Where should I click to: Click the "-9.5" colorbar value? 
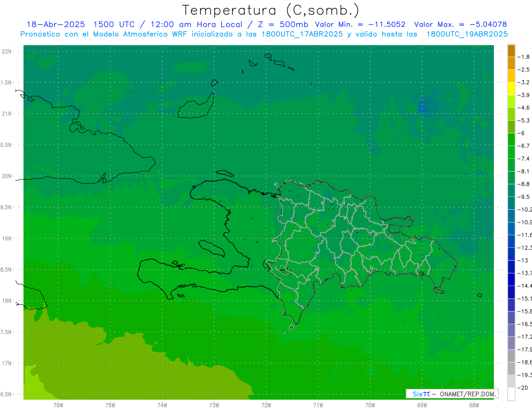tap(524, 197)
